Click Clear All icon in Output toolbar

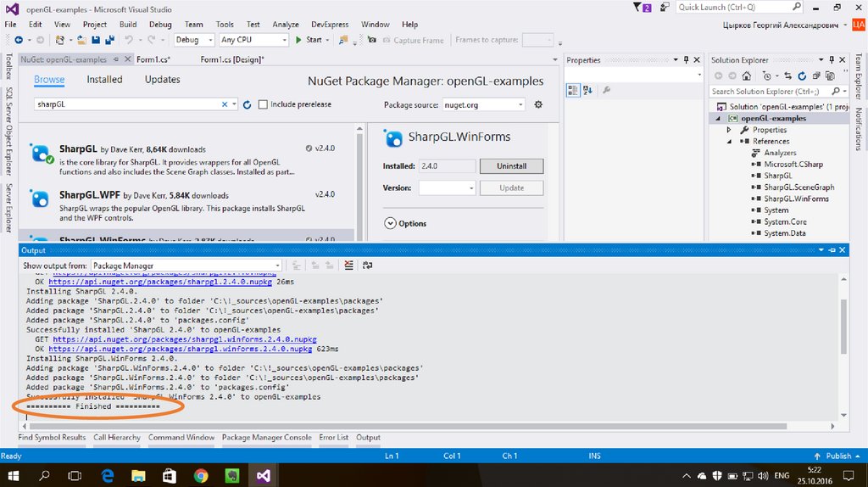point(348,266)
